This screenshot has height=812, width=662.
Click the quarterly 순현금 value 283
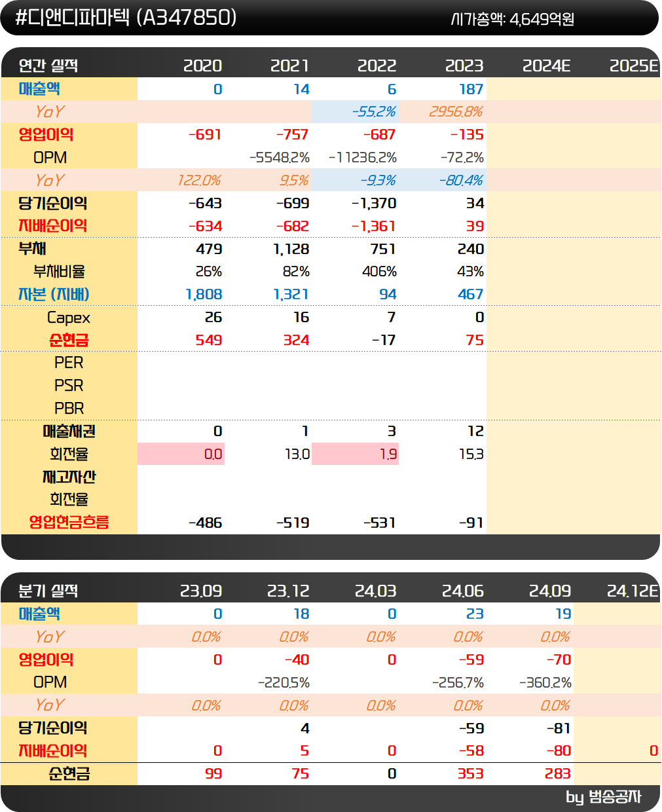point(558,774)
